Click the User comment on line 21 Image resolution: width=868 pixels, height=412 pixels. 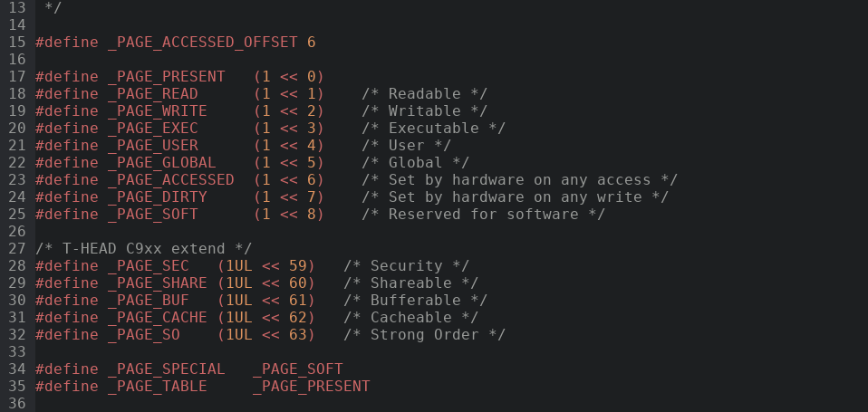[406, 145]
